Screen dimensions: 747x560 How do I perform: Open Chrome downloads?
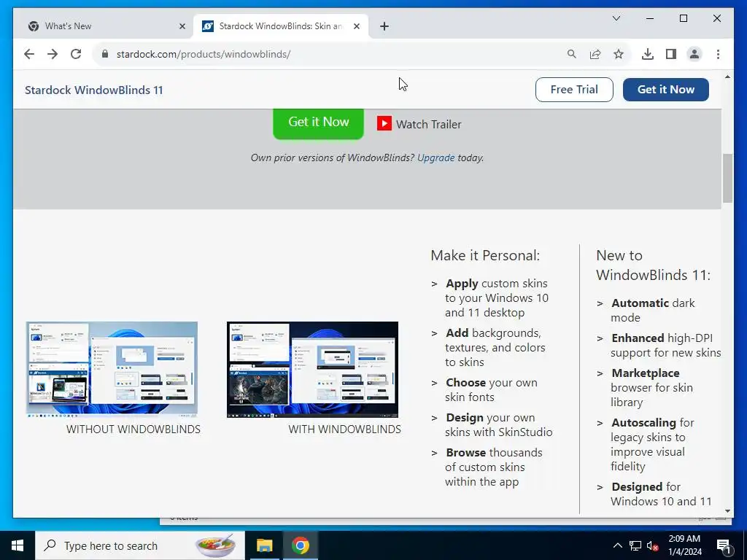648,54
